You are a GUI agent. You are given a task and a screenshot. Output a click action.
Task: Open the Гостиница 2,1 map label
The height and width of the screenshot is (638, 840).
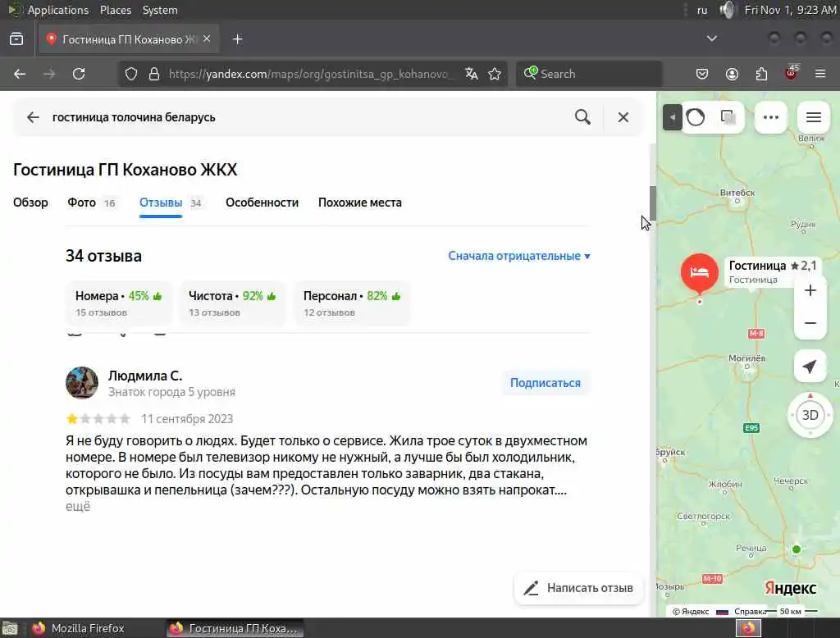[773, 271]
